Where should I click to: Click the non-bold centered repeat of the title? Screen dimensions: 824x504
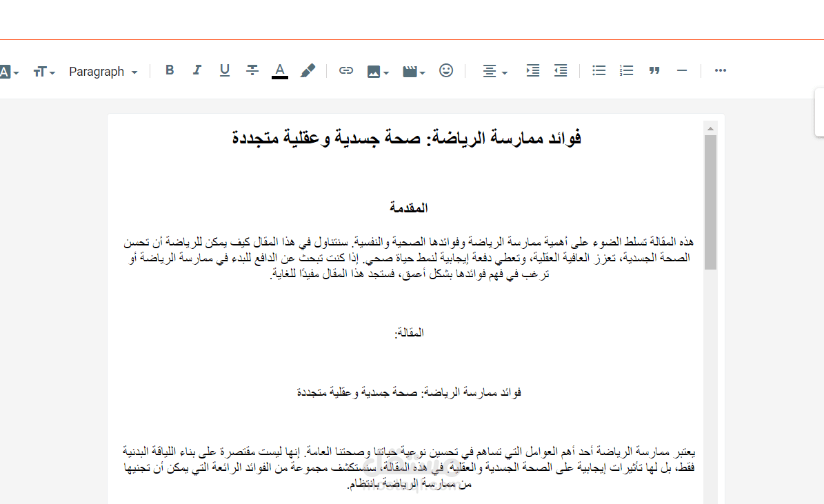(x=409, y=392)
